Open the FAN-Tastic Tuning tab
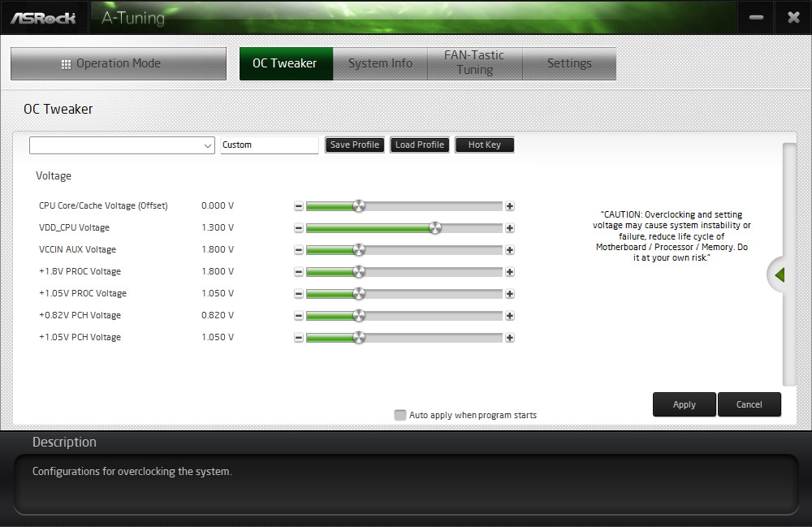The height and width of the screenshot is (527, 812). [474, 63]
